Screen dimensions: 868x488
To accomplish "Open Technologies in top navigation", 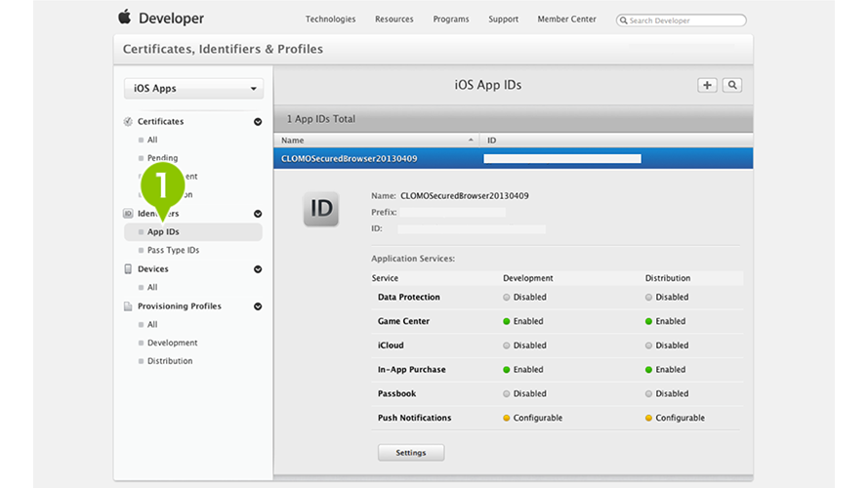I will click(330, 19).
